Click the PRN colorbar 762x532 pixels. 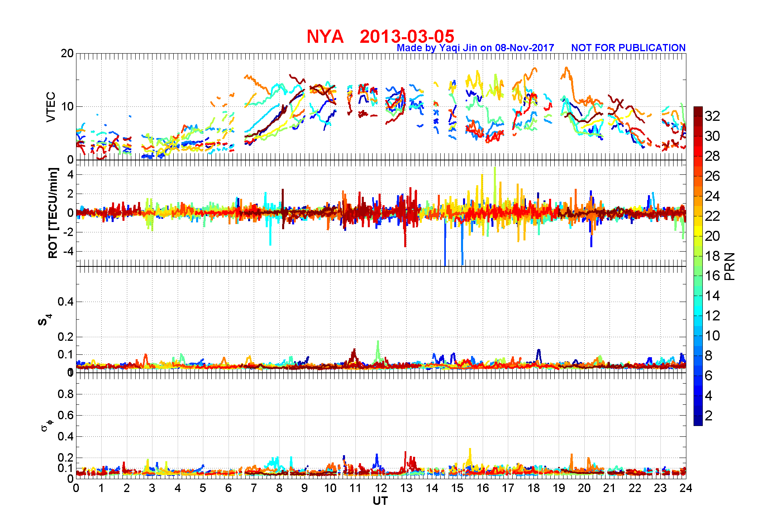[x=698, y=266]
